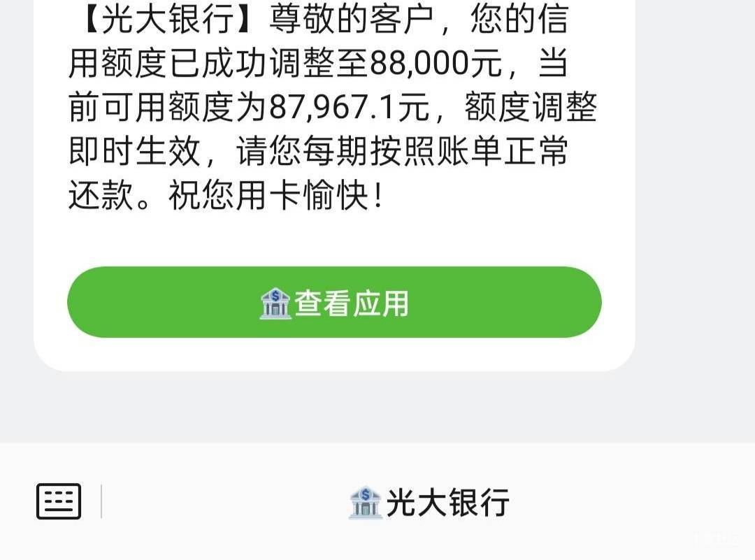This screenshot has width=755, height=560.
Task: Click the vertical divider beside keyboard icon
Action: (101, 502)
